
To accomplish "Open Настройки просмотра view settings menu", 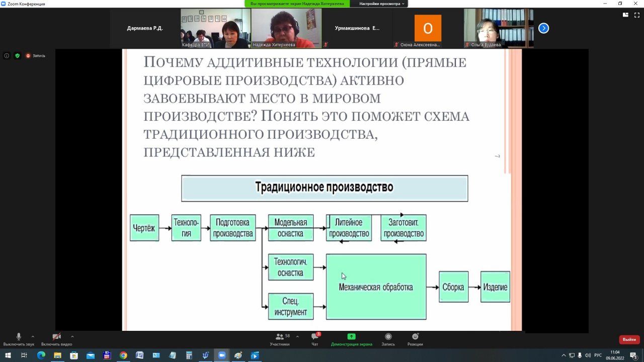I will 382,4.
